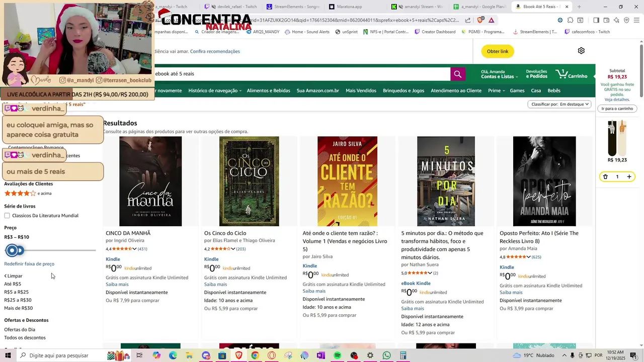Open Brave Rewards triangle icon
The height and width of the screenshot is (362, 644).
(491, 20)
